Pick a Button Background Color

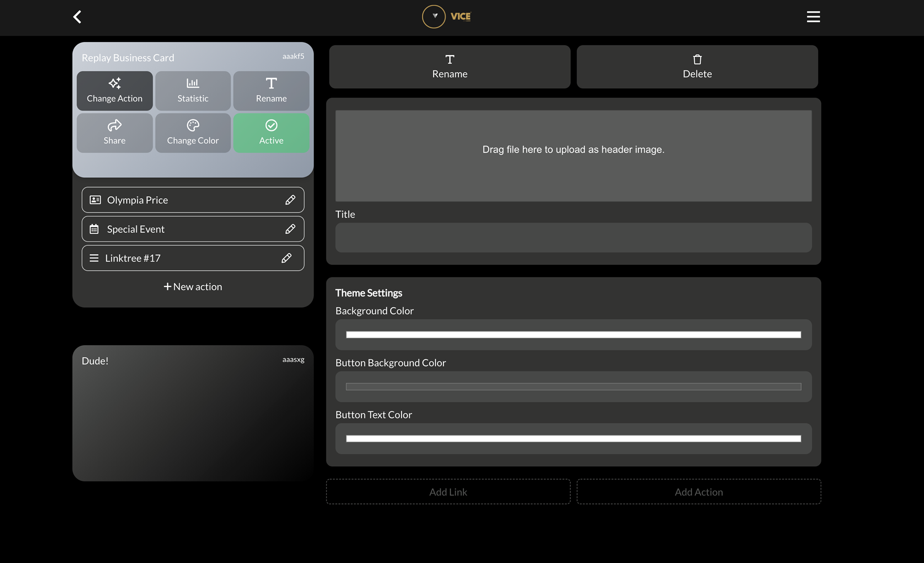(573, 387)
